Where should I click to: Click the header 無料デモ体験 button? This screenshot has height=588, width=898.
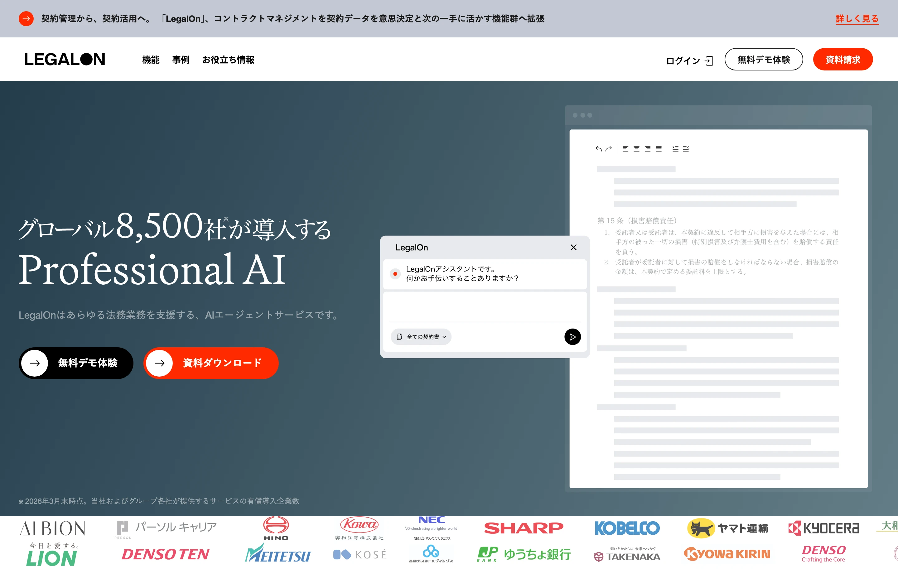pyautogui.click(x=763, y=59)
